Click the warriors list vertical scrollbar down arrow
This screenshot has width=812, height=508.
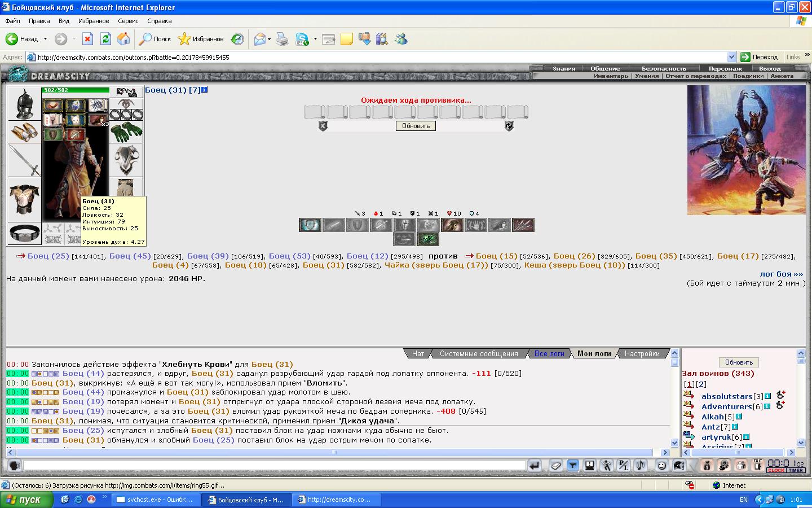[x=801, y=443]
